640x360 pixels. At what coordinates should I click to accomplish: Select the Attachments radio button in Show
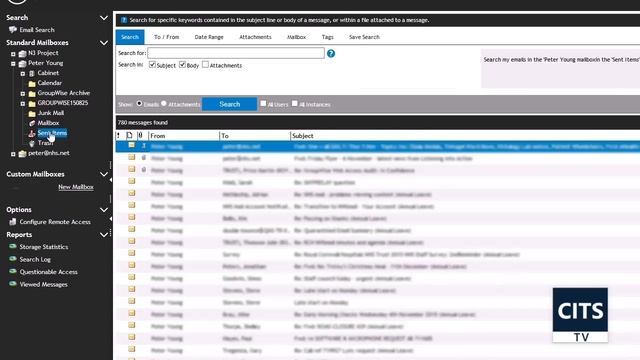point(164,104)
